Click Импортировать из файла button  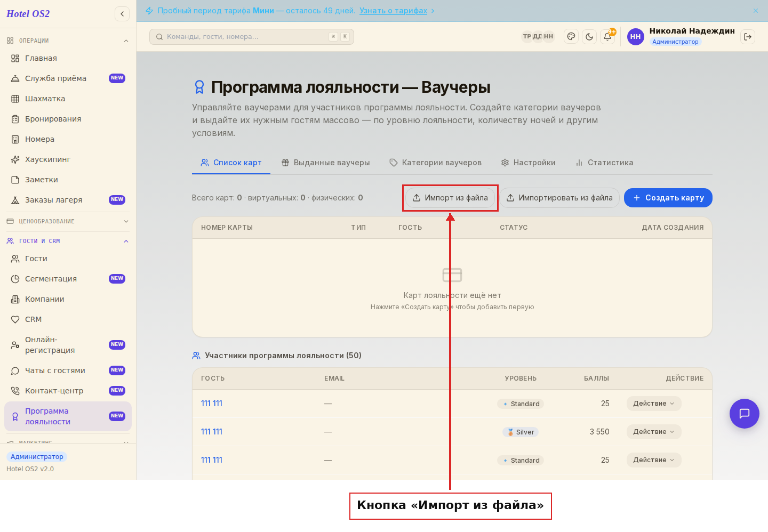coord(559,198)
